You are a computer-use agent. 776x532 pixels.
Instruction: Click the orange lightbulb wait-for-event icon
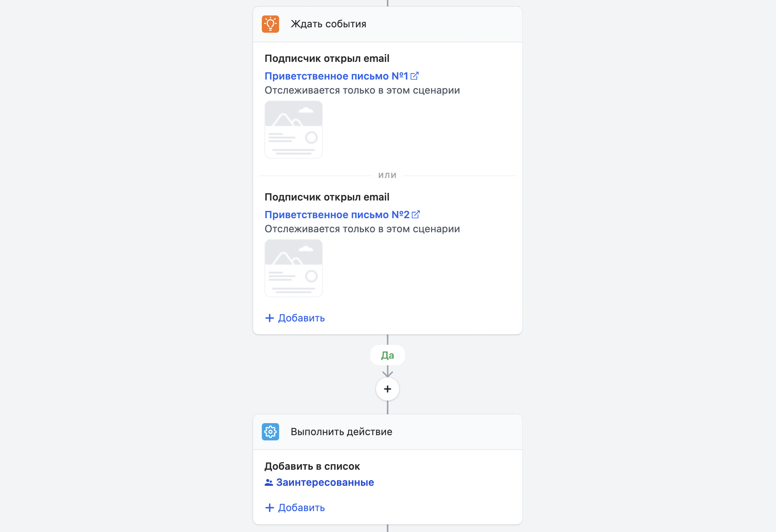270,24
